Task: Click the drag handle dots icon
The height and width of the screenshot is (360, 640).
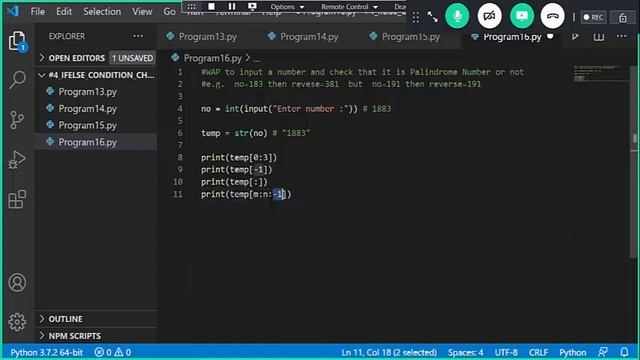Action: point(416,17)
